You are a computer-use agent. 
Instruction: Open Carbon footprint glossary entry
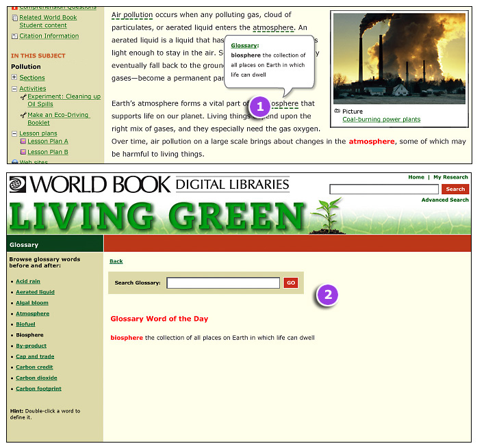coord(38,389)
